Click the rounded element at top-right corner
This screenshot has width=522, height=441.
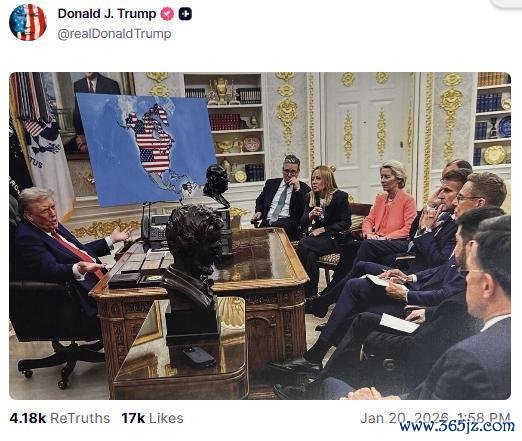point(507,3)
